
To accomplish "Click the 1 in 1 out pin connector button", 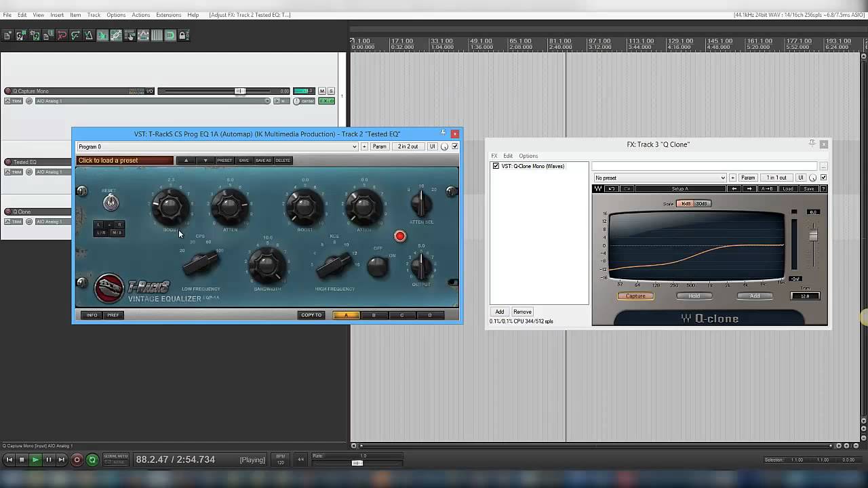I will (776, 178).
